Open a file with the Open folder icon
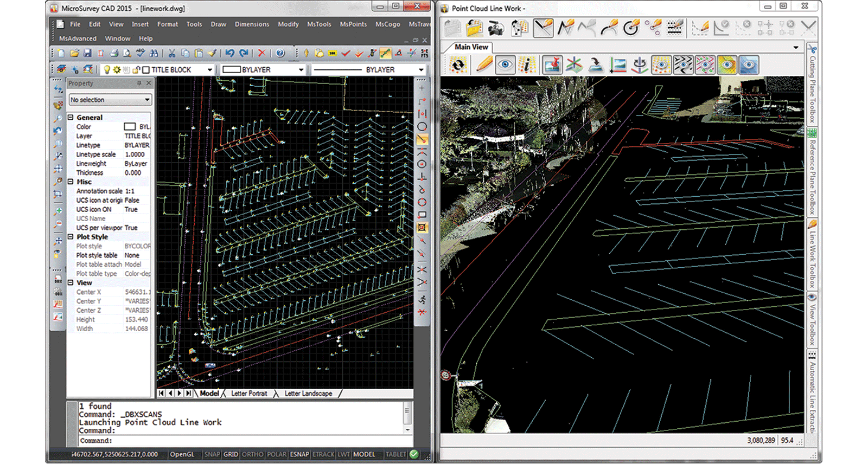The width and height of the screenshot is (868, 464). (74, 53)
